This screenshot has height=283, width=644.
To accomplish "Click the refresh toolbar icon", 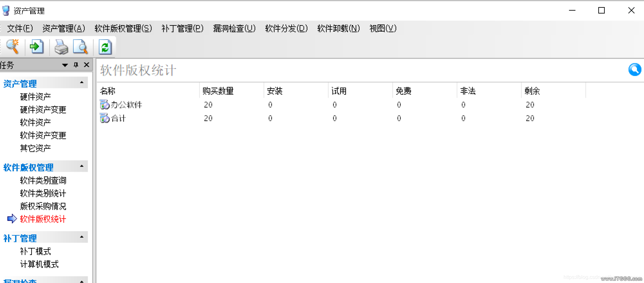I will point(105,47).
